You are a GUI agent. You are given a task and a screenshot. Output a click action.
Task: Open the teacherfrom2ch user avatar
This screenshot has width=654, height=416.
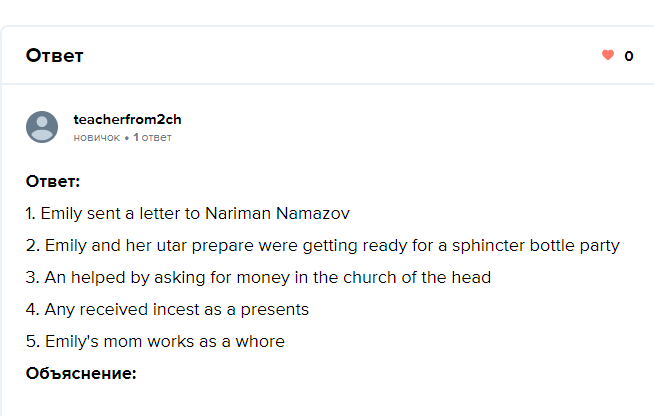(42, 127)
